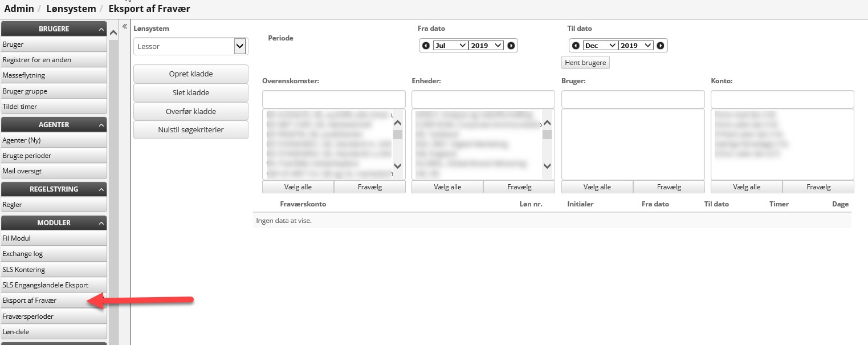This screenshot has width=868, height=345.
Task: Click previous month arrow for Fra dato
Action: click(x=426, y=46)
